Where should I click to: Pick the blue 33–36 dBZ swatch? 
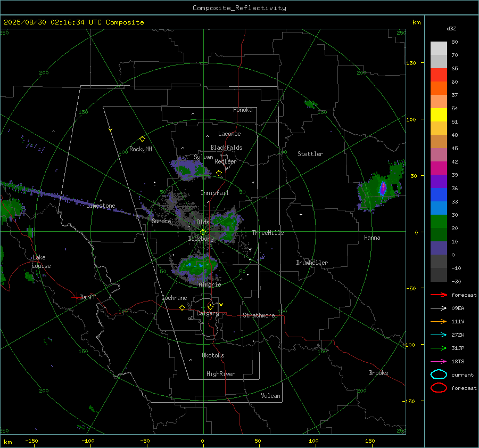click(439, 195)
